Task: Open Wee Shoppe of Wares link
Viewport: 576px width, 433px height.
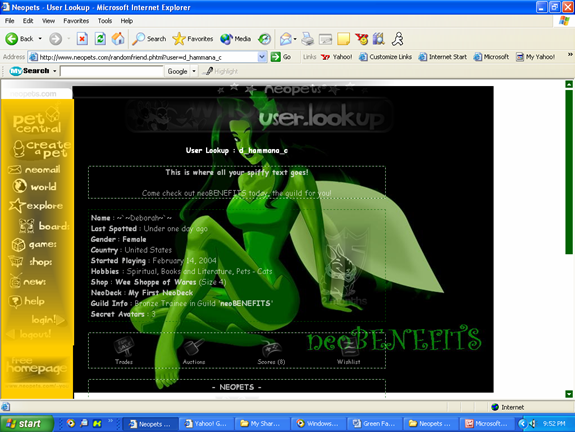Action: (x=156, y=282)
